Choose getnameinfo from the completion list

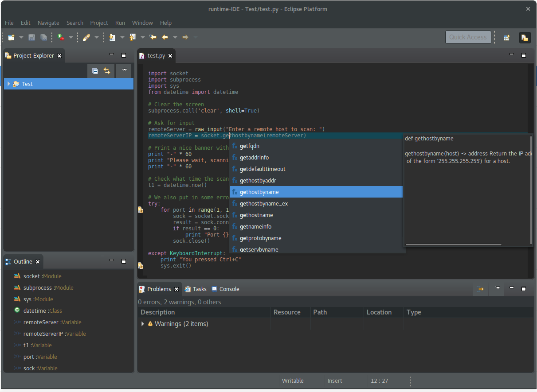point(316,227)
